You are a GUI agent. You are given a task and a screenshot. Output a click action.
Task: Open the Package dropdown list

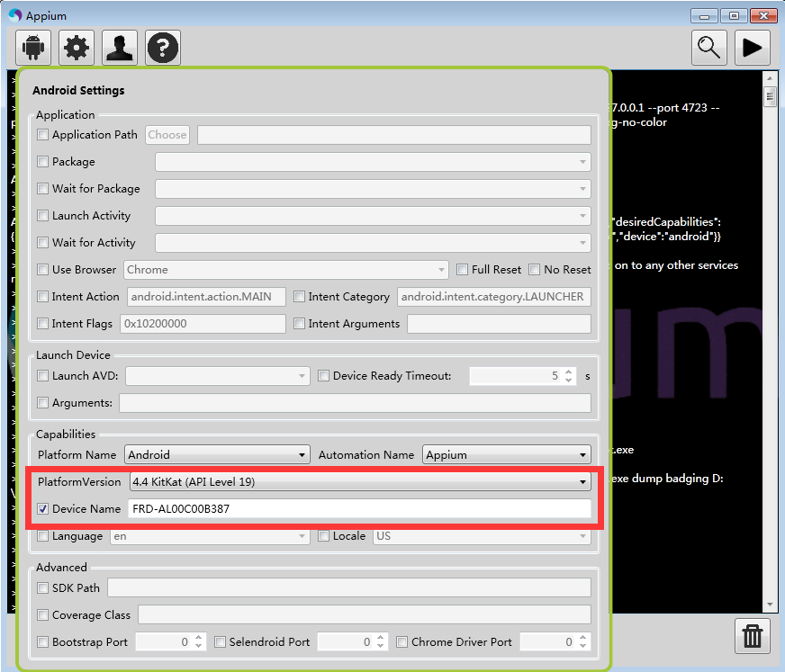[x=373, y=162]
